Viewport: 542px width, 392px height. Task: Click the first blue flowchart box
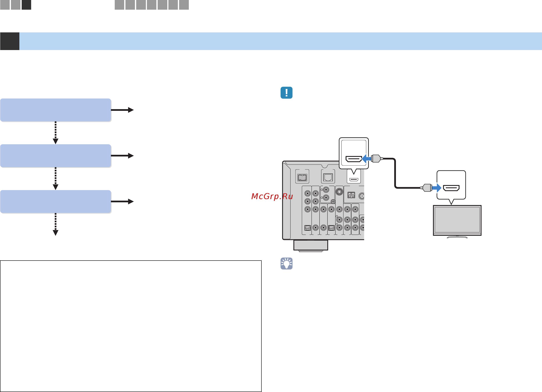(55, 110)
